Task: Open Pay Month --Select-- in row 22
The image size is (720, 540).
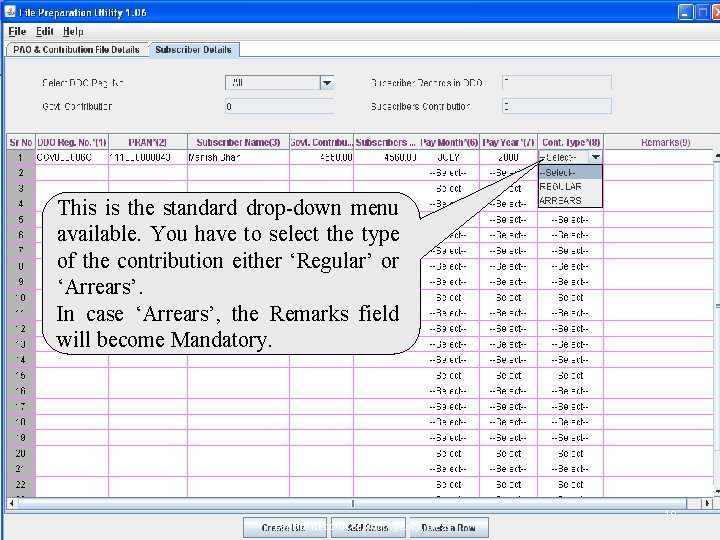Action: [449, 484]
